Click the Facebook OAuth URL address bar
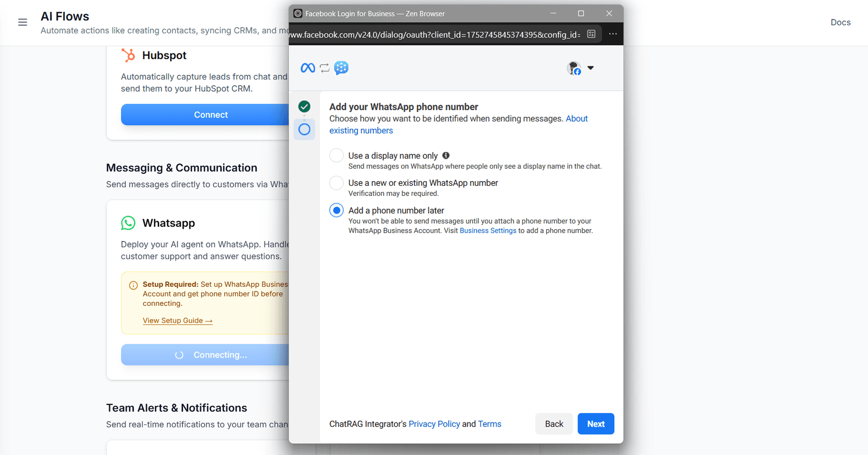The width and height of the screenshot is (868, 455). tap(434, 35)
